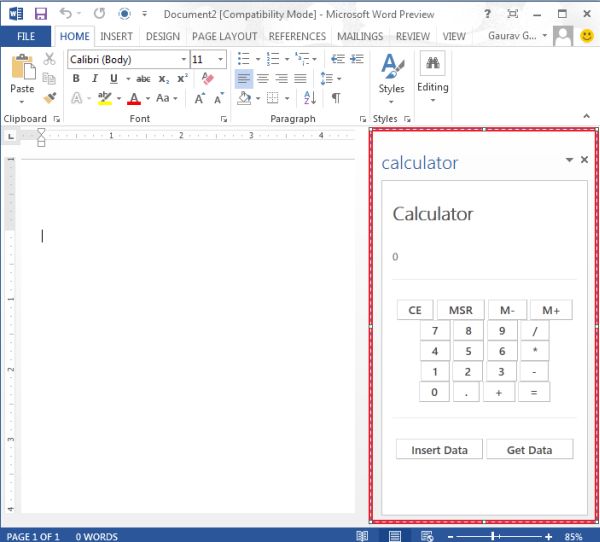Screen dimensions: 600x542
Task: Pick the red font color button
Action: [134, 98]
